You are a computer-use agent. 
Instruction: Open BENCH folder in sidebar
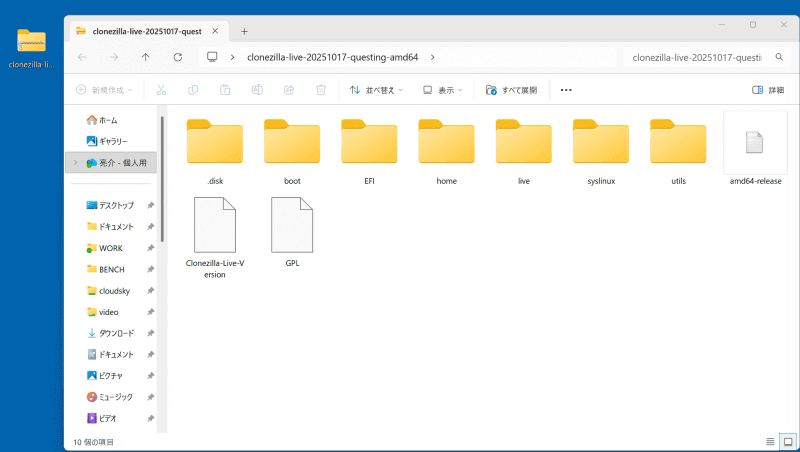[106, 269]
